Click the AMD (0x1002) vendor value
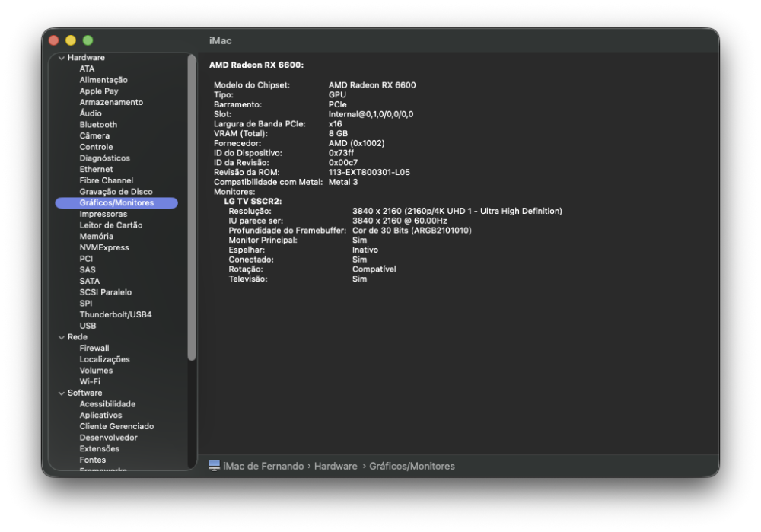 [x=357, y=143]
